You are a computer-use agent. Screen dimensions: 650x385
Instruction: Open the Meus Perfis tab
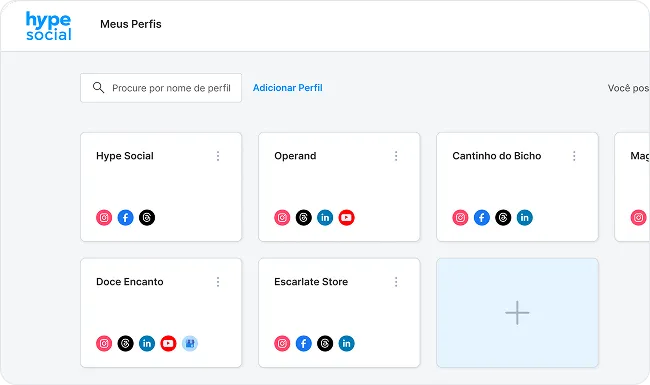click(131, 24)
